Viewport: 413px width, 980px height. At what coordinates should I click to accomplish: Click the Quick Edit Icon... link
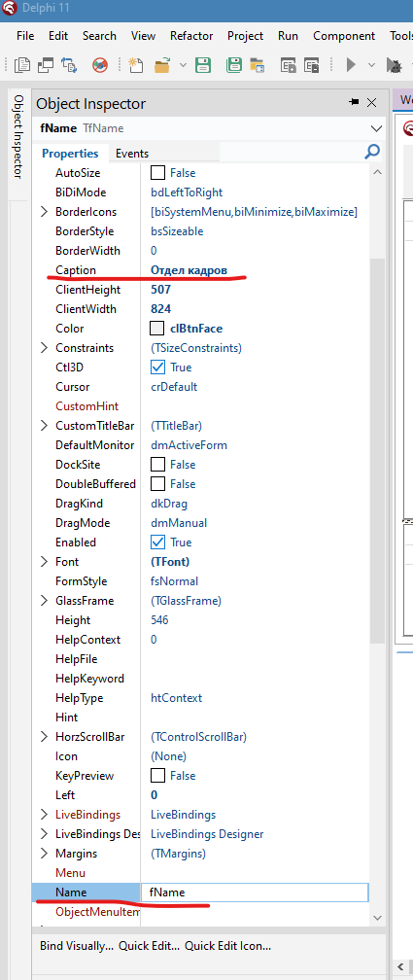(227, 946)
